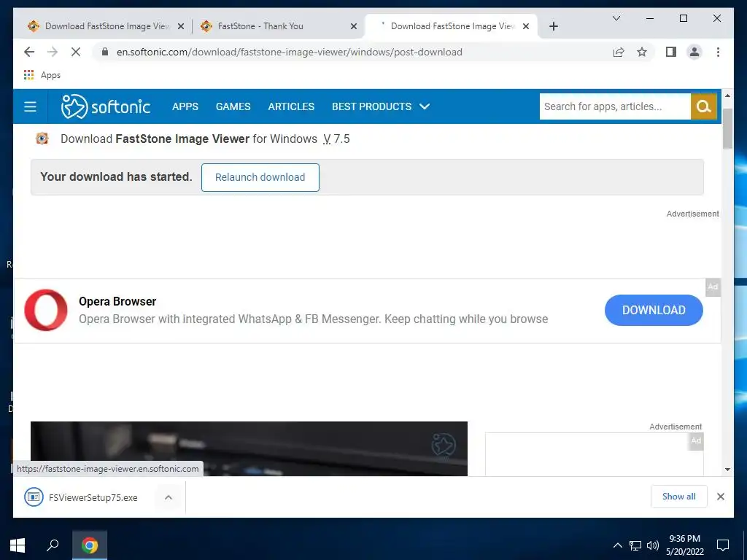Click the Opera Browser ad title
747x560 pixels.
[117, 301]
